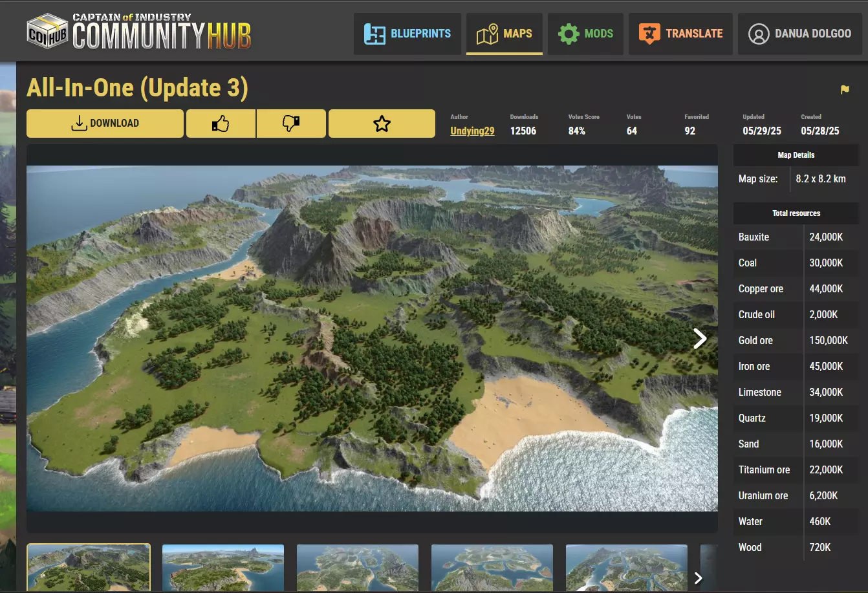The image size is (868, 593).
Task: Click the Total resources header
Action: pos(796,213)
